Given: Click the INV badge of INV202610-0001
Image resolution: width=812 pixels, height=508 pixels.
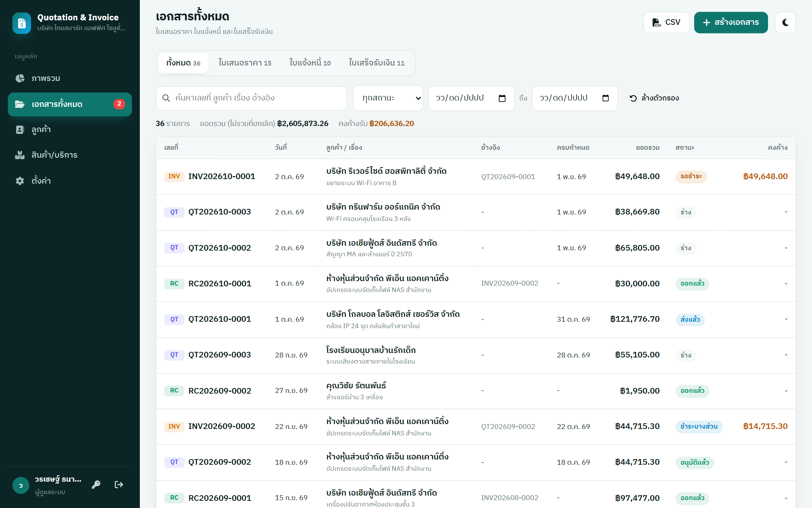Looking at the screenshot, I should (174, 176).
